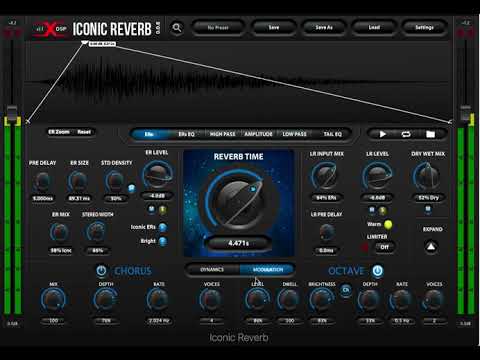Open the audio file folder icon
The image size is (480, 360).
(430, 134)
